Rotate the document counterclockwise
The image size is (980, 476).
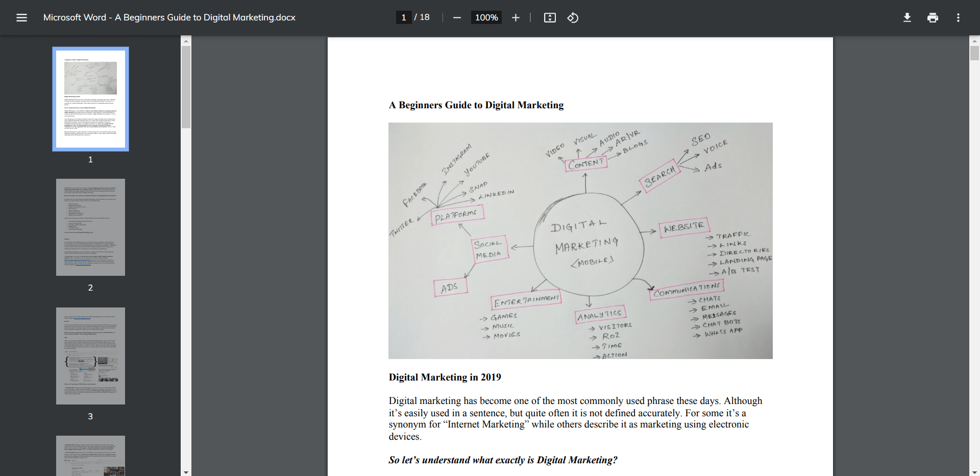[573, 18]
